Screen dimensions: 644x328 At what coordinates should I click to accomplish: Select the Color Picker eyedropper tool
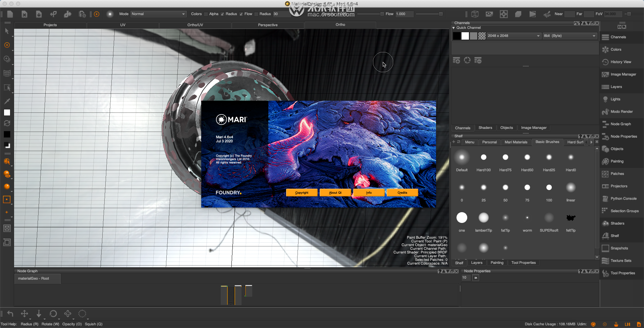7,101
